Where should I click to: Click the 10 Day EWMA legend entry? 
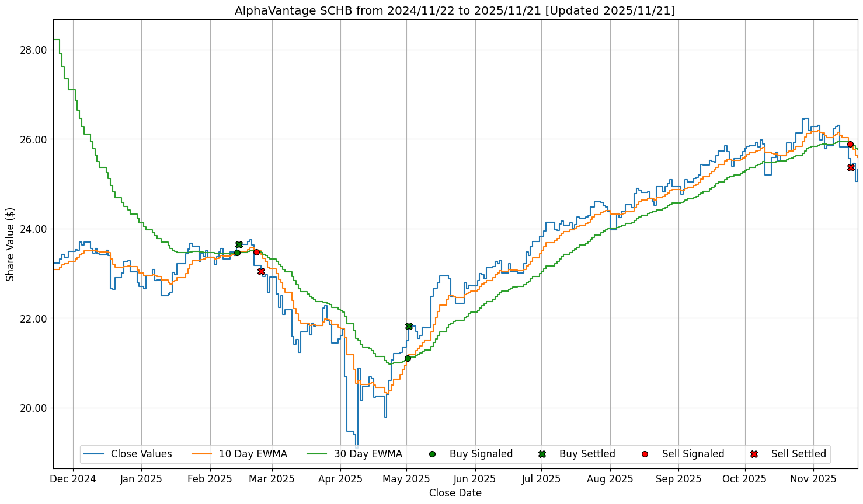coord(252,454)
